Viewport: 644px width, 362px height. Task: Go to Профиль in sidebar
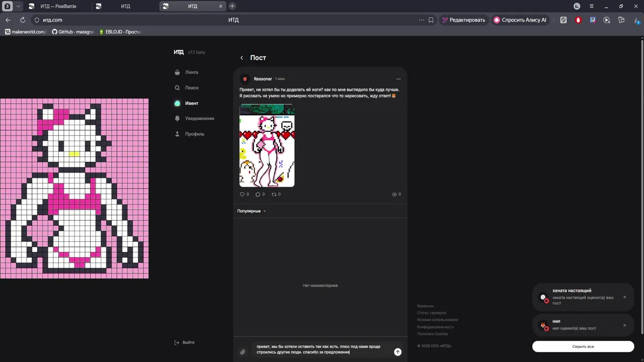point(189,134)
